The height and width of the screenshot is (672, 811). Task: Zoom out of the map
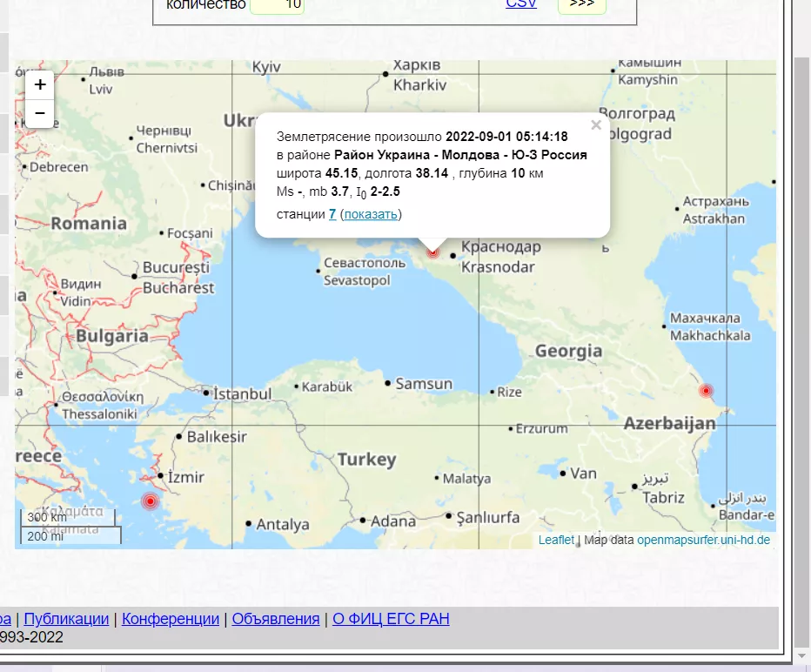(x=40, y=113)
